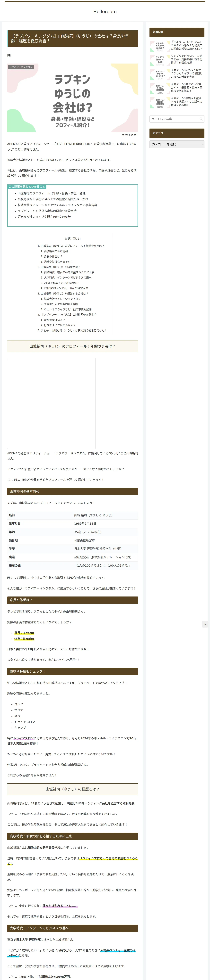Select table cell 山城 裕司（やましろ ゆうじ）
This screenshot has height=980, width=210.
(x=105, y=515)
